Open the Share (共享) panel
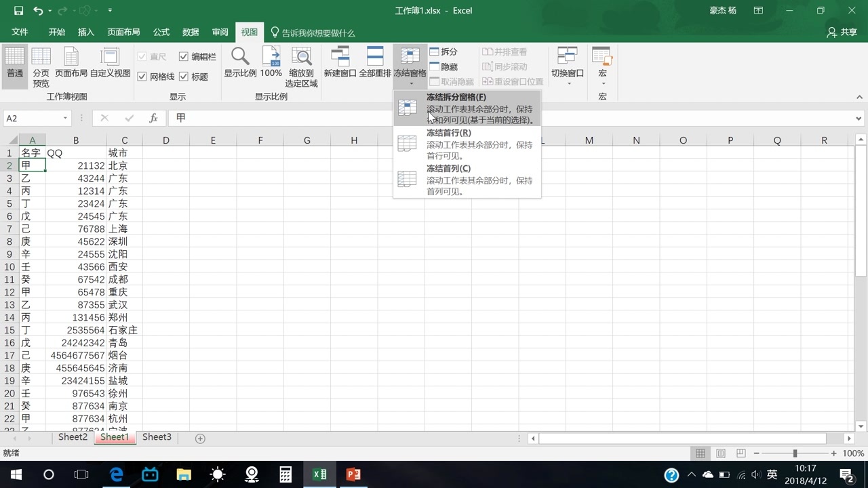This screenshot has height=488, width=868. point(842,32)
